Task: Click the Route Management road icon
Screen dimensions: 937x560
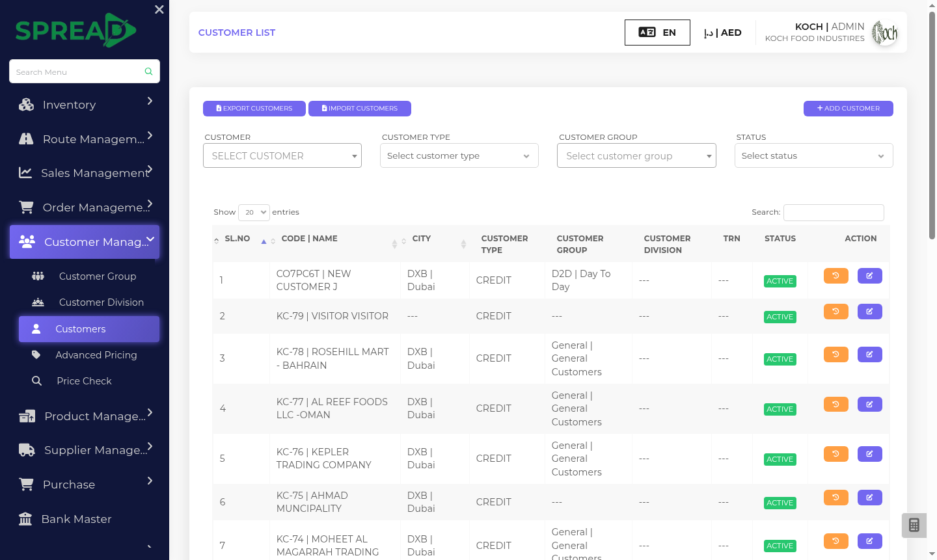Action: [x=26, y=139]
